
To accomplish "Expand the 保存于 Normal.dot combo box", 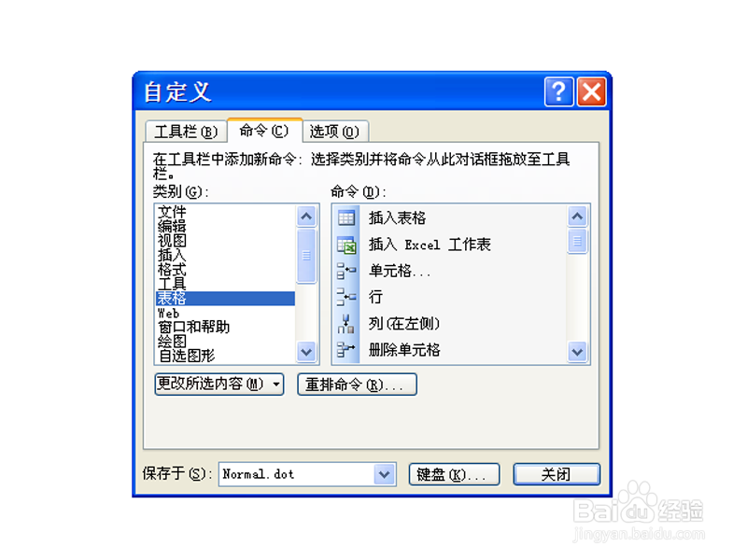I will click(x=384, y=474).
